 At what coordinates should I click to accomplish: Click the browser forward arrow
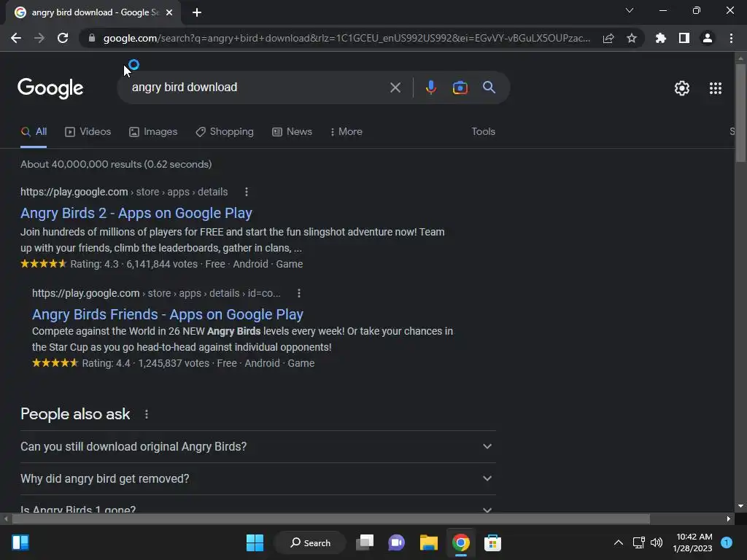[39, 38]
